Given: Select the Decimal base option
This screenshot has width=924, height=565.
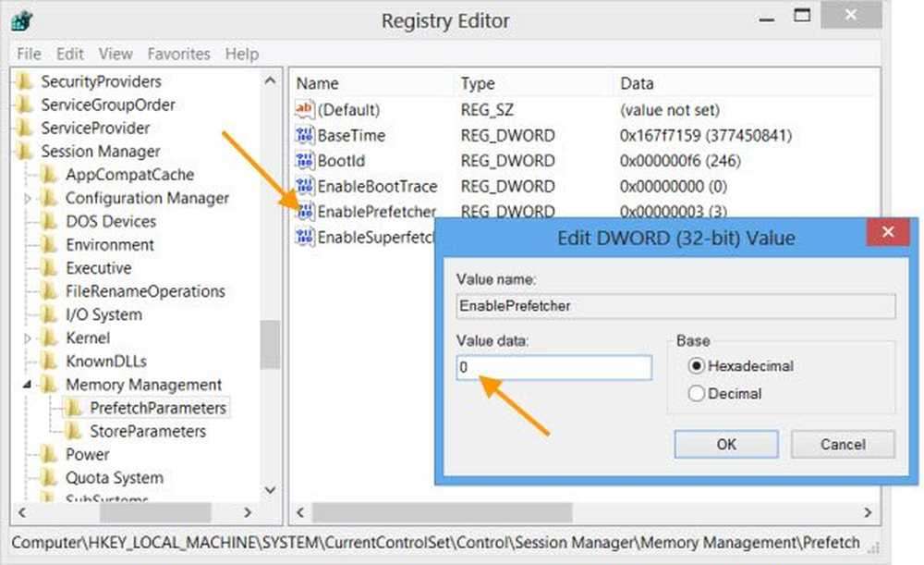Looking at the screenshot, I should pos(696,394).
